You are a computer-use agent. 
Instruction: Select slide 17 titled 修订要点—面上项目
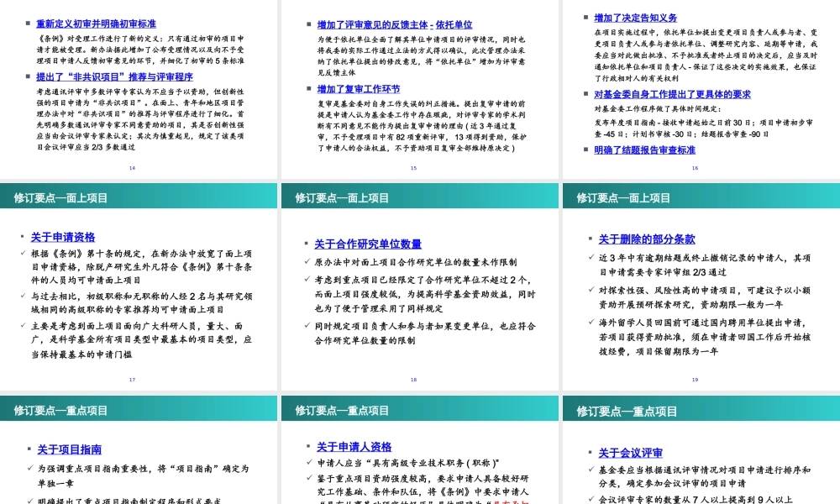[x=139, y=286]
